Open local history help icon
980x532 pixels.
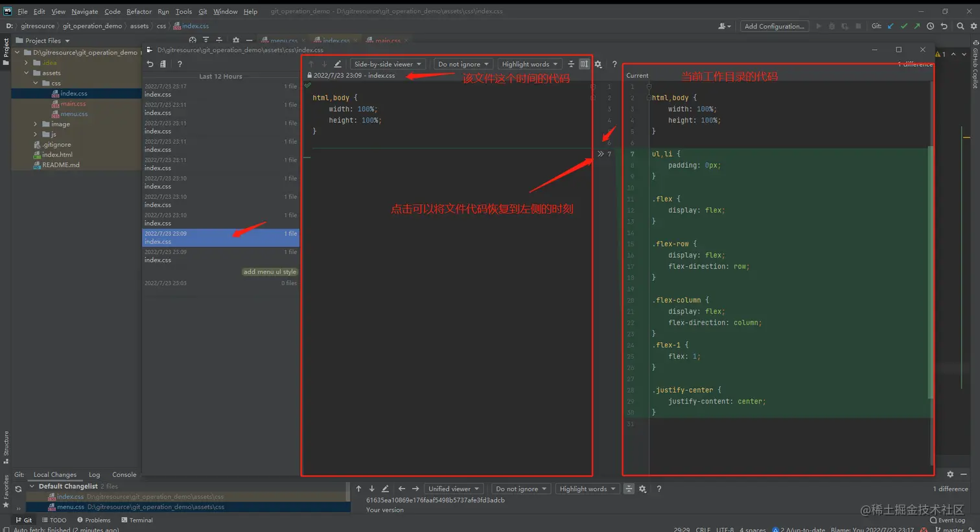180,64
